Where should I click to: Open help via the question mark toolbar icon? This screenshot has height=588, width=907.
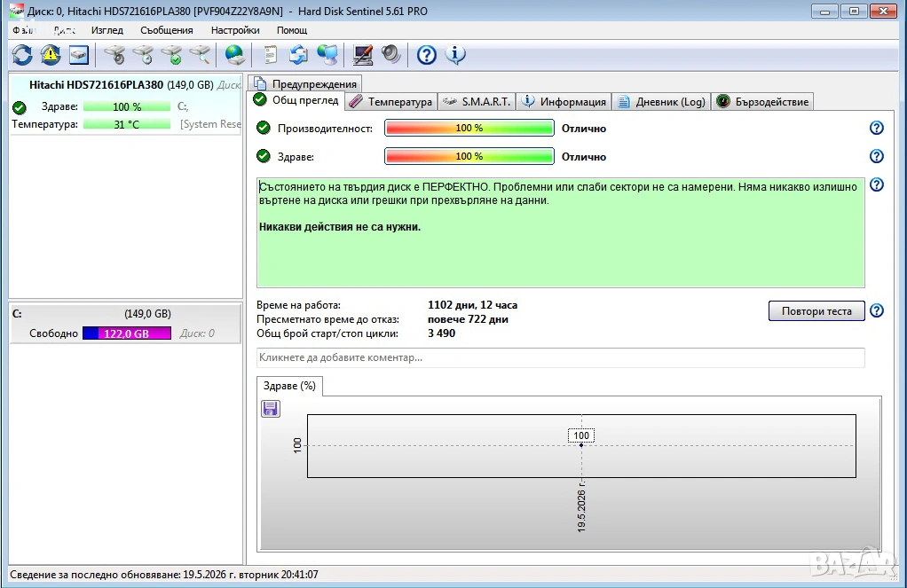[x=427, y=55]
